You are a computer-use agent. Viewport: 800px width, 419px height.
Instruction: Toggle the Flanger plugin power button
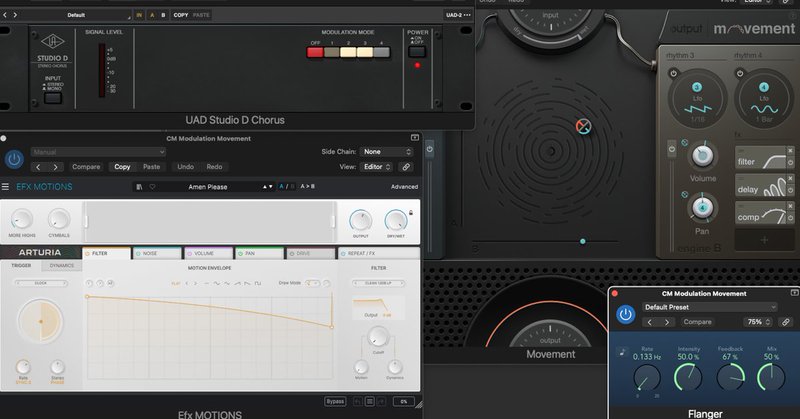click(626, 314)
